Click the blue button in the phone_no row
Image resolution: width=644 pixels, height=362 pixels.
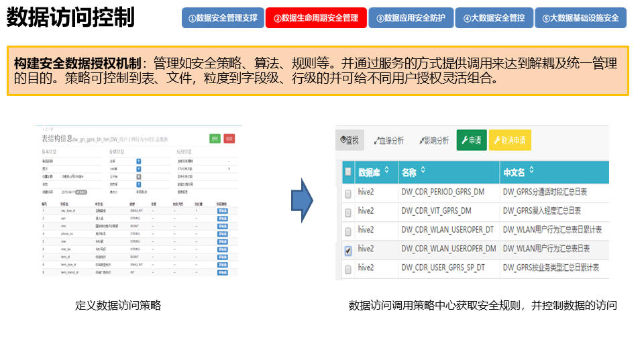[x=222, y=234]
